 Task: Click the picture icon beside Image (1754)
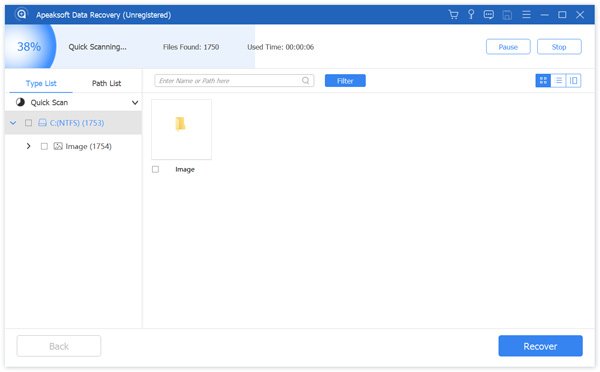pyautogui.click(x=58, y=146)
